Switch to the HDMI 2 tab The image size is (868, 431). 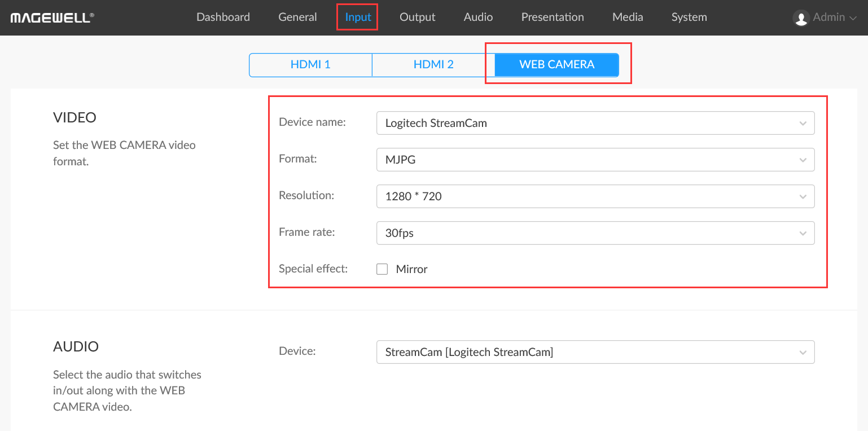[x=433, y=65]
